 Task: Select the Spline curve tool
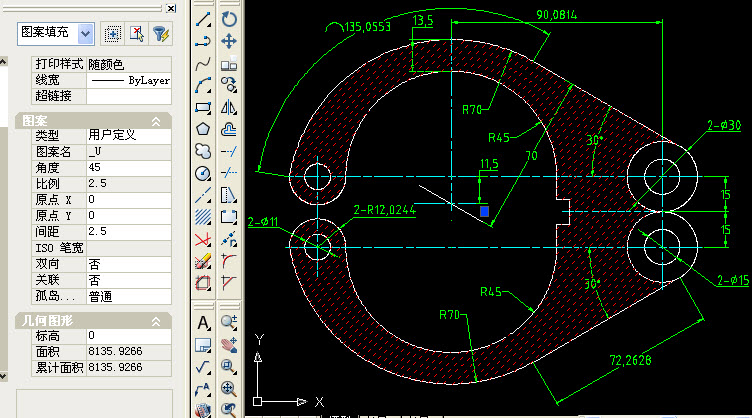tap(203, 64)
